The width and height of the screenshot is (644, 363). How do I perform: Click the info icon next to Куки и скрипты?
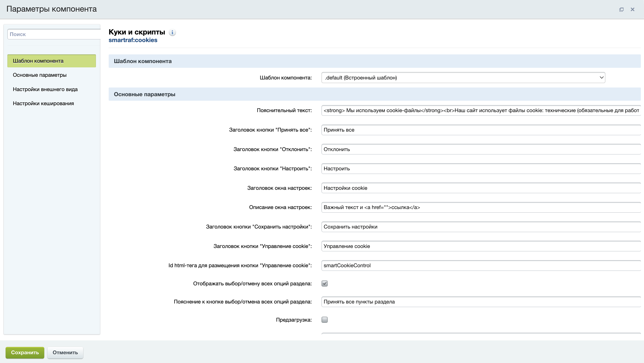click(x=172, y=32)
